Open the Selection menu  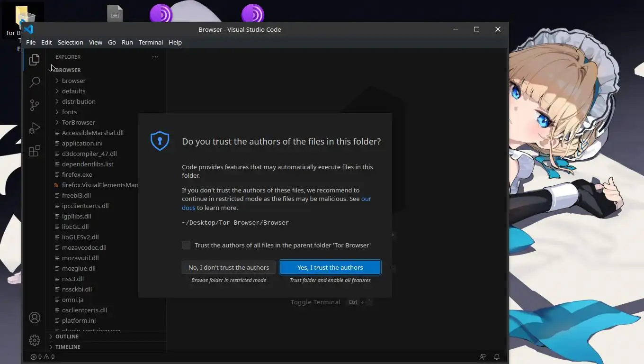tap(70, 42)
